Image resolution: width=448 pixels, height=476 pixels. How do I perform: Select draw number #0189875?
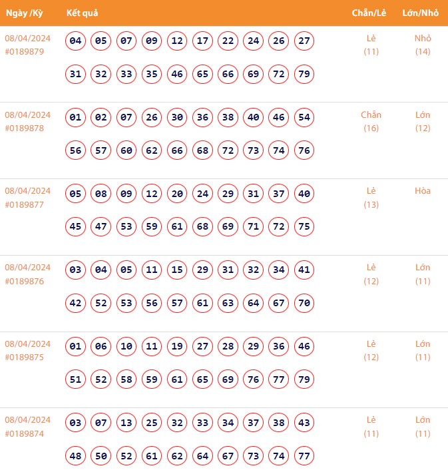[25, 357]
